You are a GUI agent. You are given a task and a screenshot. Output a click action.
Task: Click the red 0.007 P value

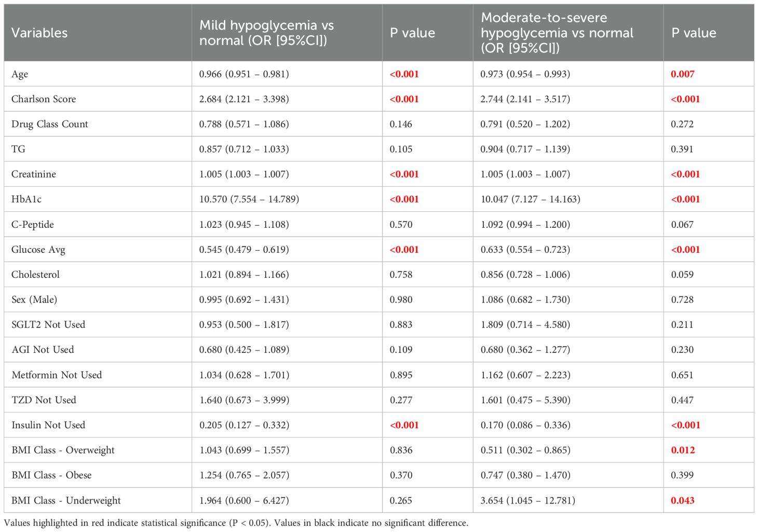682,74
